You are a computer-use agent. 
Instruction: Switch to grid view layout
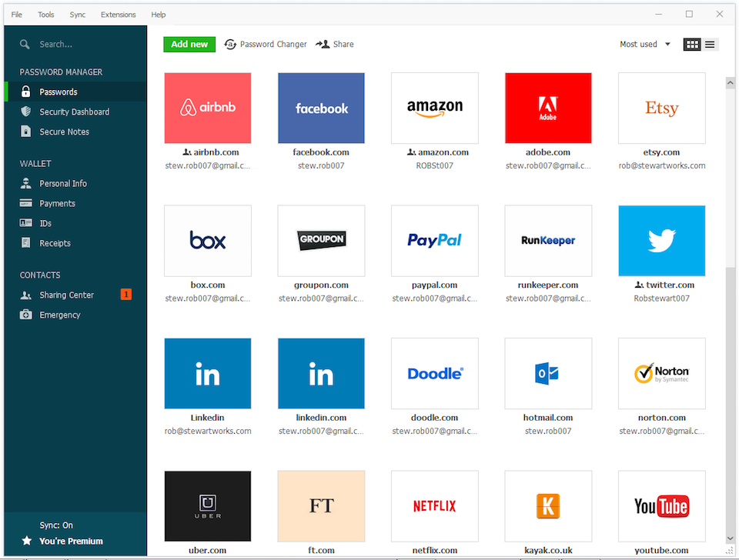(x=691, y=44)
